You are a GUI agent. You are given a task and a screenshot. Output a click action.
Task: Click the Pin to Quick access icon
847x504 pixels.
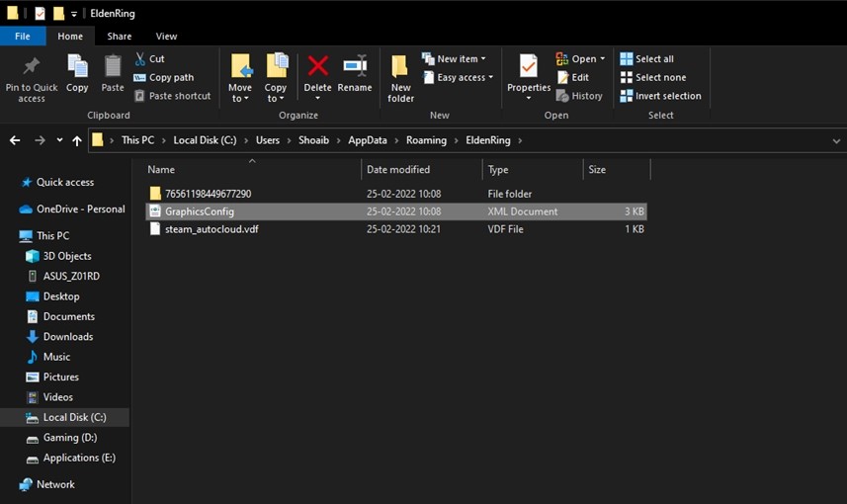click(x=31, y=66)
